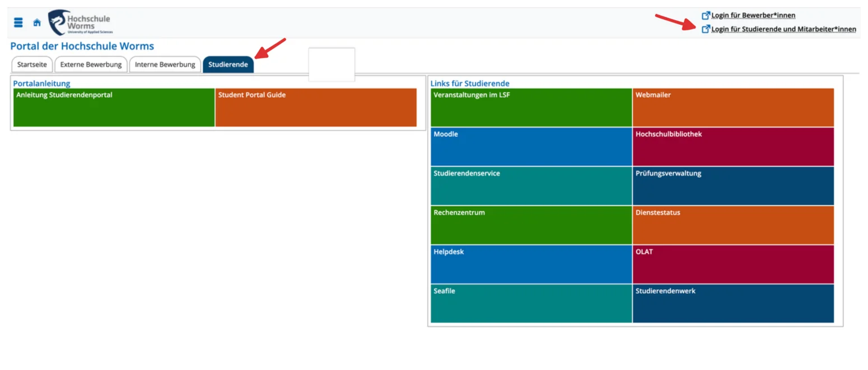Open the Prüfungsverwaltung tile
The height and width of the screenshot is (370, 868).
pos(732,186)
